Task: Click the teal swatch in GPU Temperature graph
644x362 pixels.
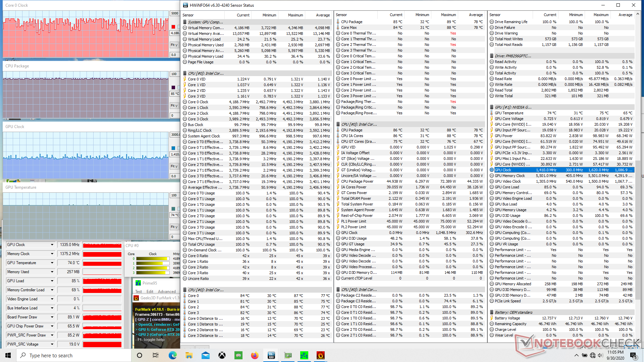Action: (x=173, y=209)
